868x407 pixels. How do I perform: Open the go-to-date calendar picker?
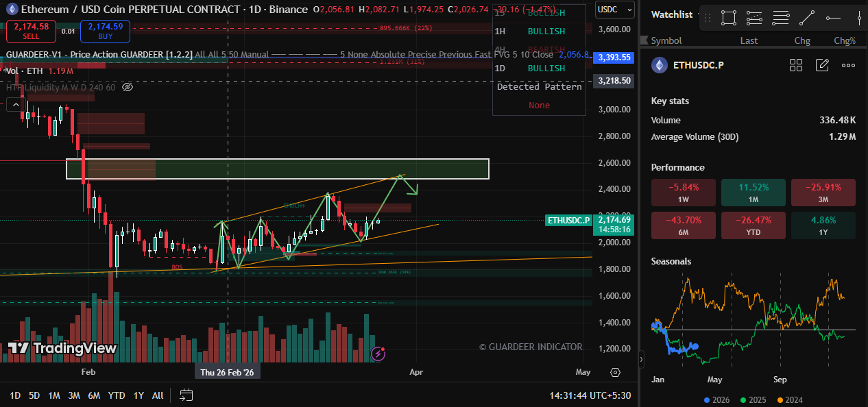(186, 395)
